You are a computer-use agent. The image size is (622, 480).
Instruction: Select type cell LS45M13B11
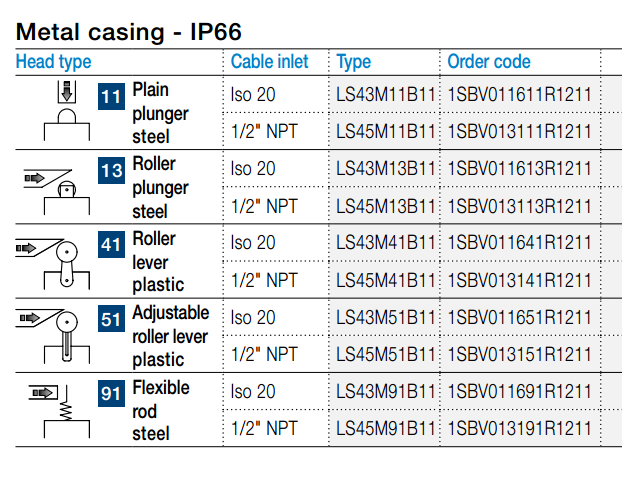pyautogui.click(x=386, y=206)
